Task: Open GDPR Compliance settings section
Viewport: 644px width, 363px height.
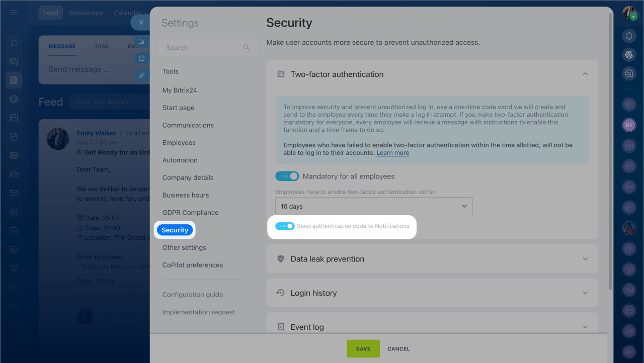Action: (190, 213)
